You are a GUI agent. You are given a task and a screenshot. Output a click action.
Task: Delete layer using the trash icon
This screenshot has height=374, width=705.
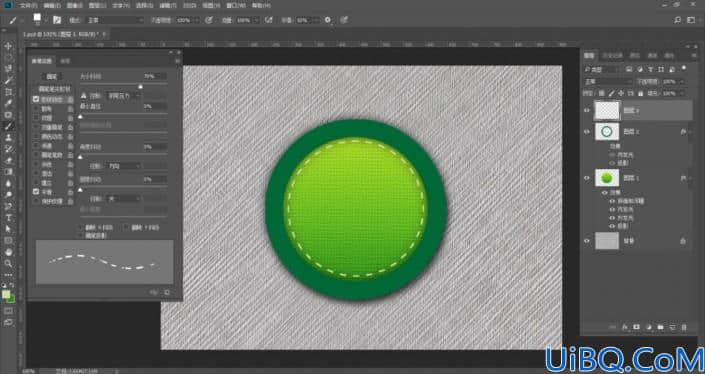pos(684,327)
